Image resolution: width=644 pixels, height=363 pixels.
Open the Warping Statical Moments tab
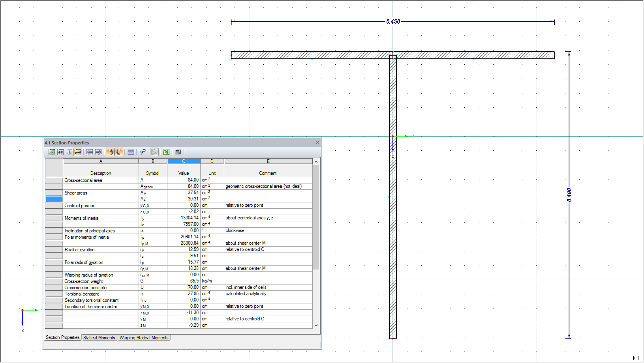(x=144, y=338)
